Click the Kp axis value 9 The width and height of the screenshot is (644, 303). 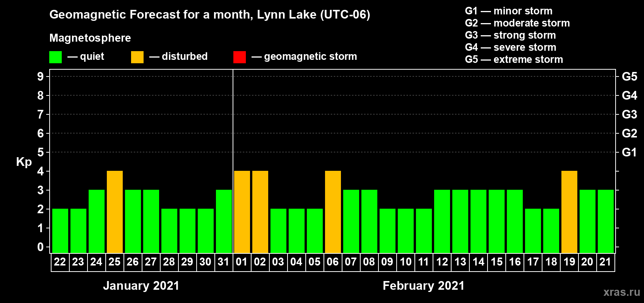point(41,77)
